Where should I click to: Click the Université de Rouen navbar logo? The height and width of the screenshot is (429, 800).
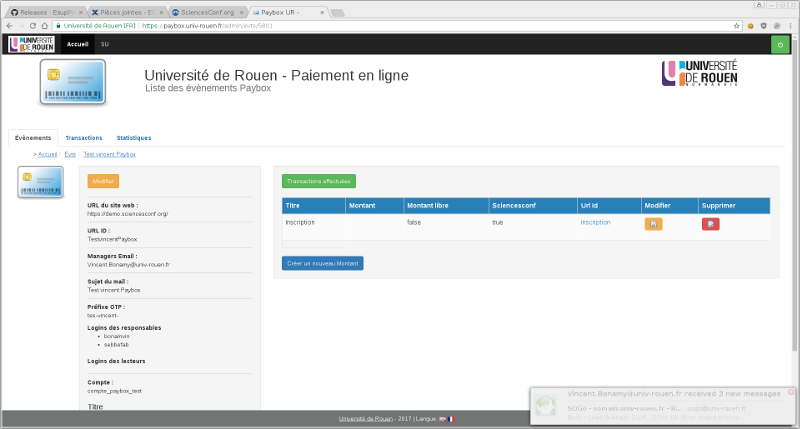pyautogui.click(x=31, y=45)
